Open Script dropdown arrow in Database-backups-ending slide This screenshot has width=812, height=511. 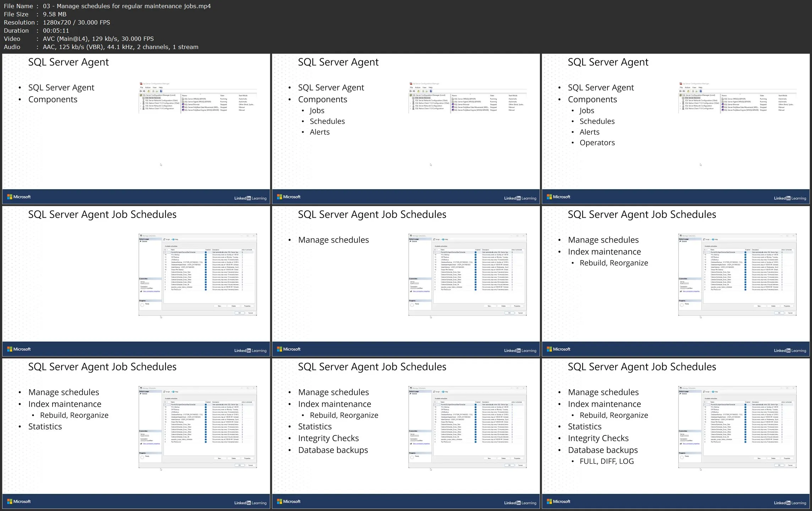441,392
